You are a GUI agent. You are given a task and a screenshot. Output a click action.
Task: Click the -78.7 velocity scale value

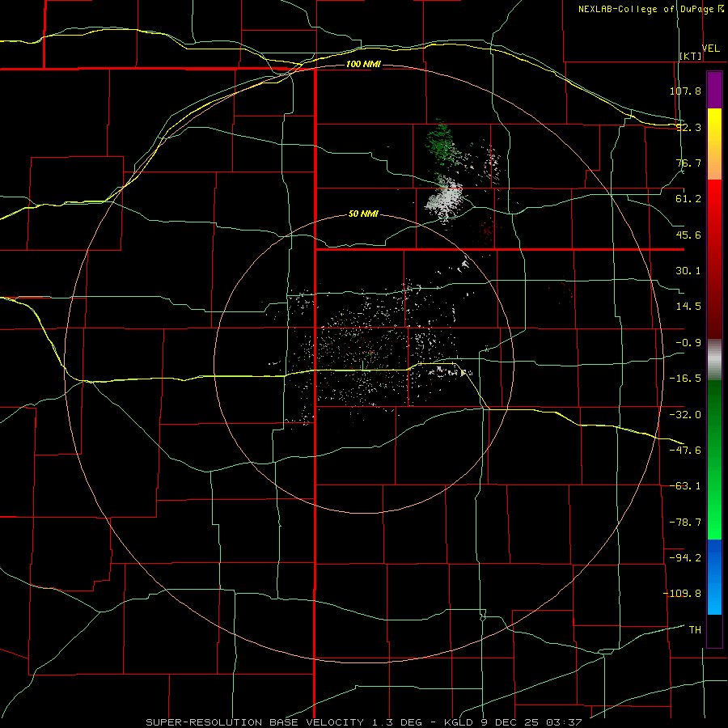click(685, 523)
